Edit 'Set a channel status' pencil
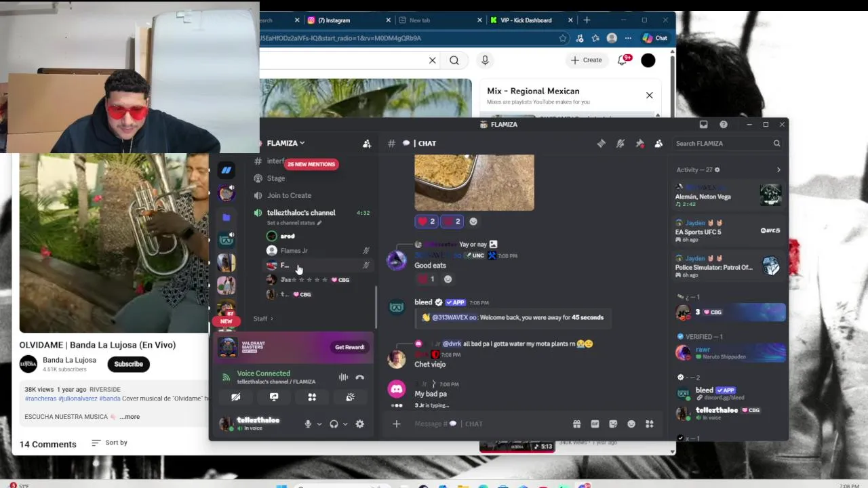The image size is (868, 488). click(x=319, y=223)
